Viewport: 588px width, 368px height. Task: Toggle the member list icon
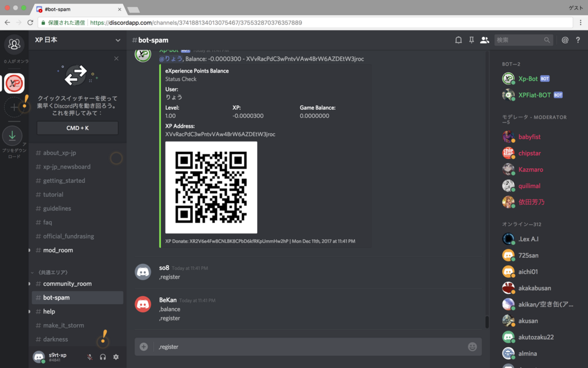(485, 40)
